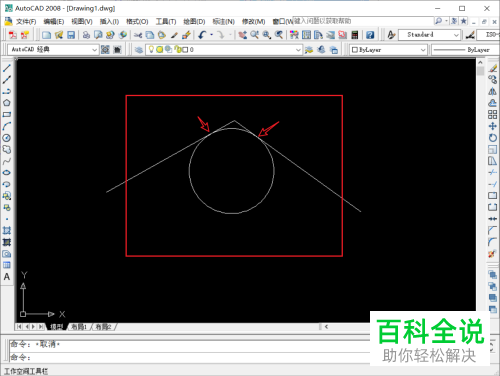
Task: Activate the Rotate modify tool
Action: (x=493, y=138)
